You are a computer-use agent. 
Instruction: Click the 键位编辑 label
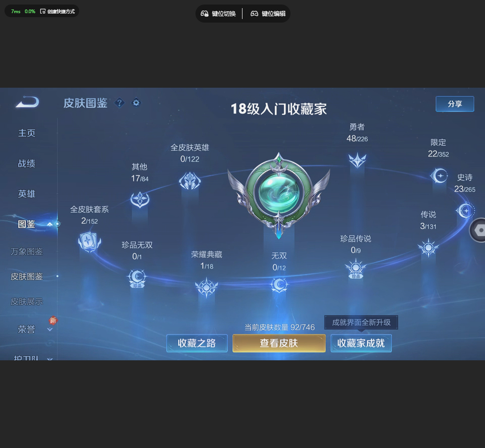click(274, 14)
